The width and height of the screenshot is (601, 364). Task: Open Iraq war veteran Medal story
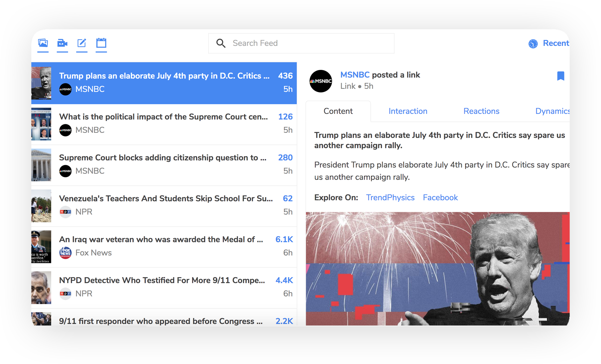point(164,247)
